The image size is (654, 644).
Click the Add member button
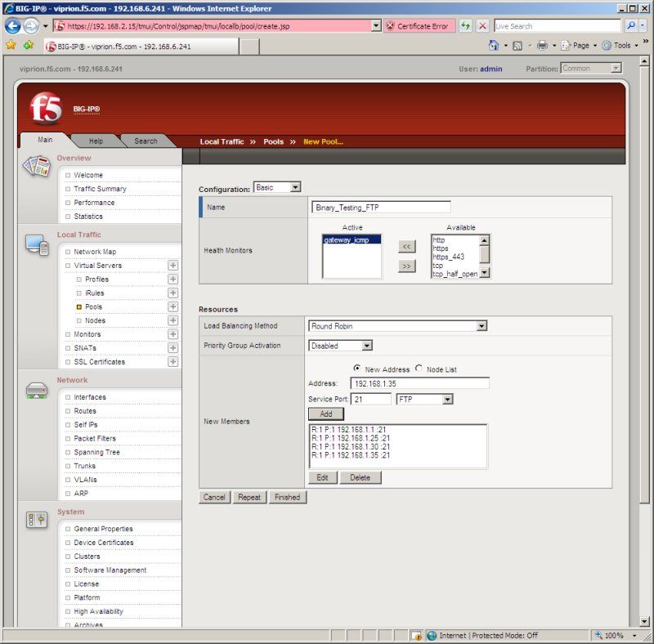click(x=326, y=414)
